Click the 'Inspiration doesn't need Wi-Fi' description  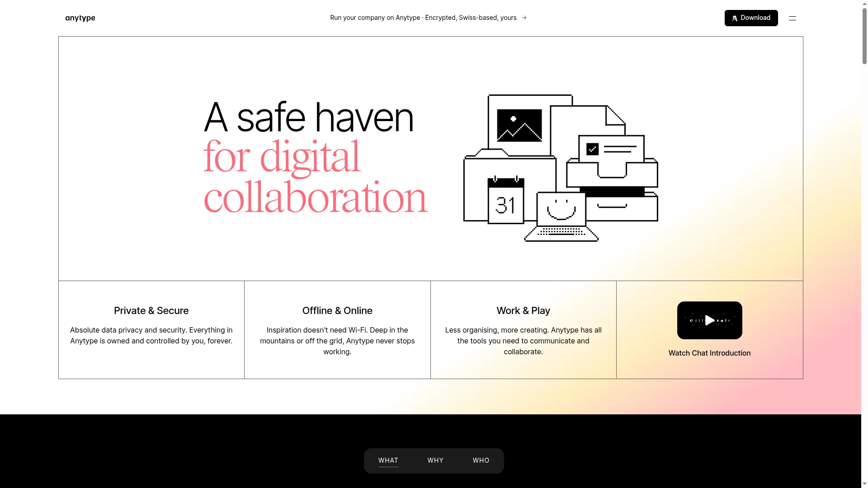click(x=337, y=341)
